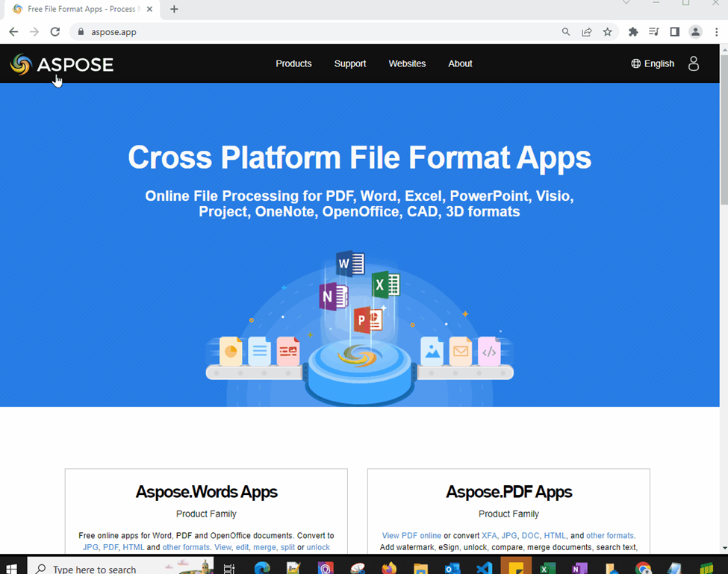Viewport: 728px width, 574px height.
Task: Open the Websites menu
Action: point(407,63)
